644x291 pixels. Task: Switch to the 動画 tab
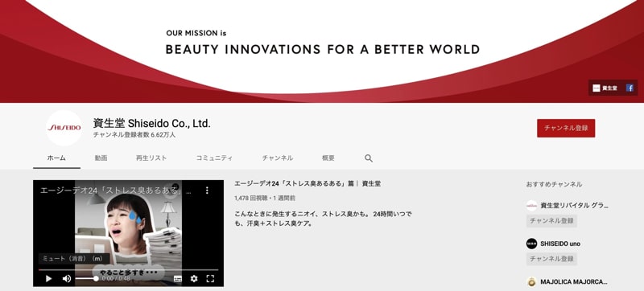pyautogui.click(x=101, y=158)
